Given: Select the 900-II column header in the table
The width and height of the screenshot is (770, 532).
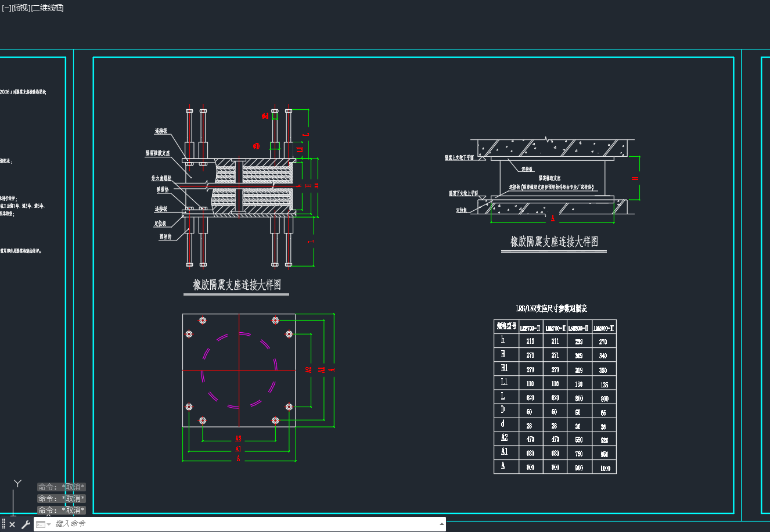Looking at the screenshot, I should [x=604, y=328].
